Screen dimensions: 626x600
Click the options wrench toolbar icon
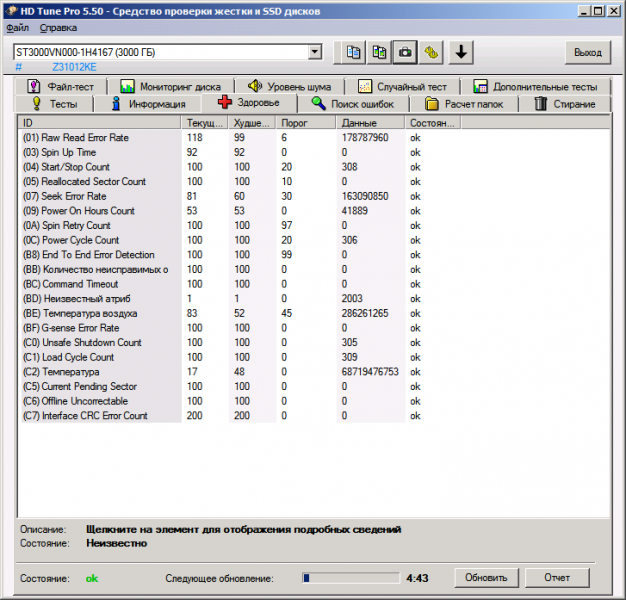point(432,52)
